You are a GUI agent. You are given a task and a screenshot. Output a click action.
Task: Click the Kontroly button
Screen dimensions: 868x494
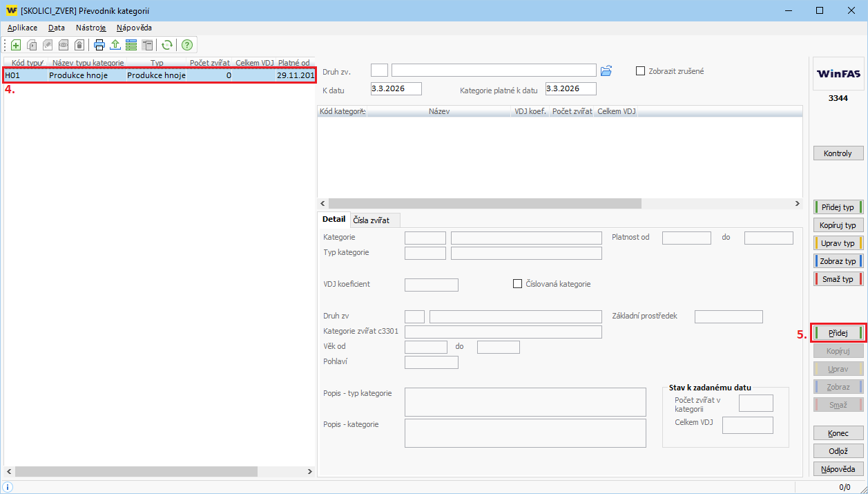(838, 153)
